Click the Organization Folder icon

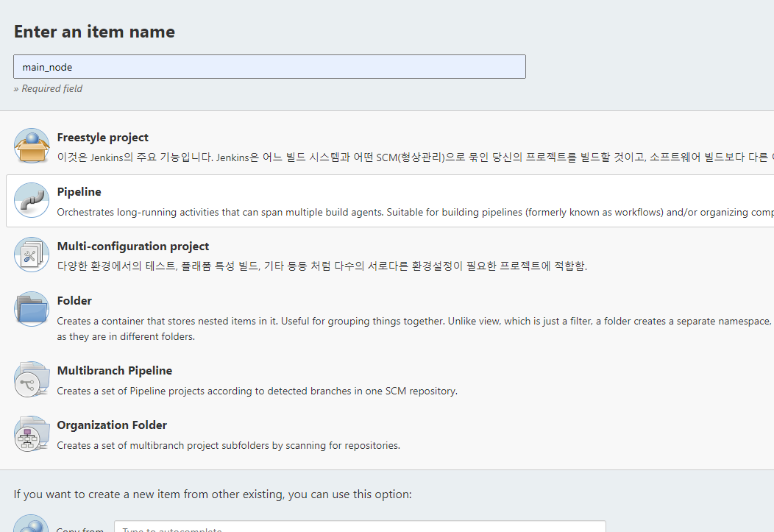pos(32,434)
